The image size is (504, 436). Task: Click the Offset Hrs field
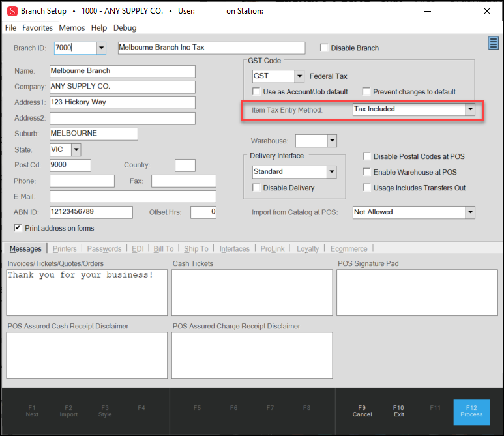(203, 212)
